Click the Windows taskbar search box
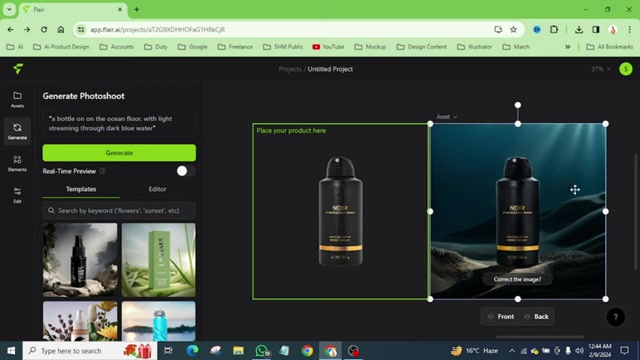Viewport: 640px width, 360px height. point(90,351)
